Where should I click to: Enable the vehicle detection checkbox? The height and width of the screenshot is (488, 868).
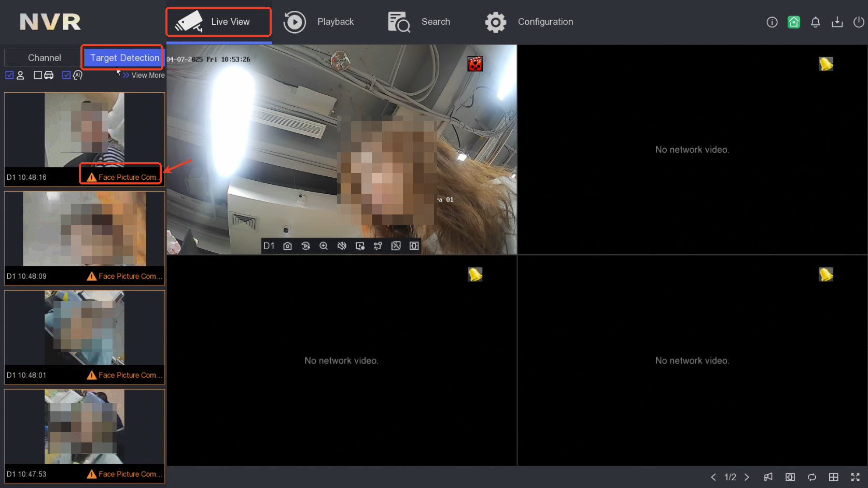tap(38, 75)
